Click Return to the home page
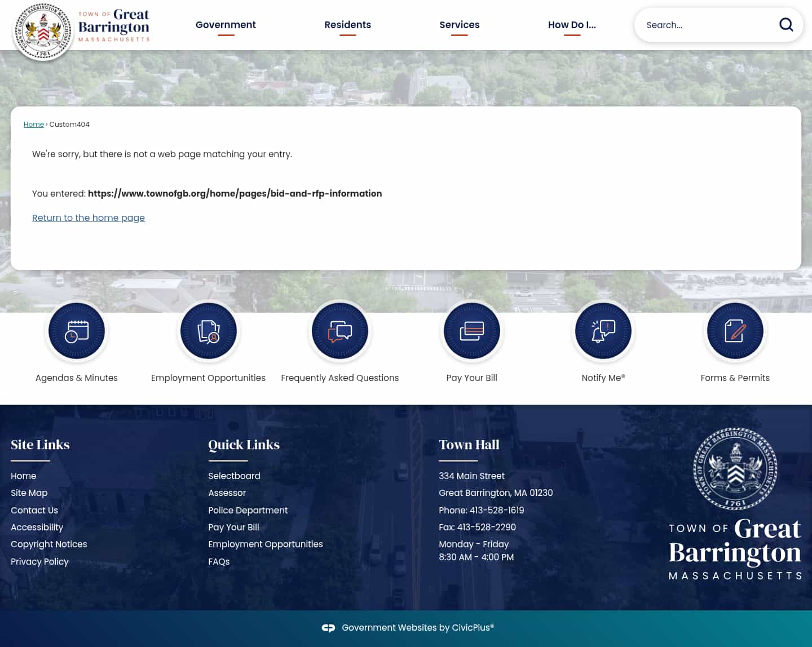 [89, 218]
